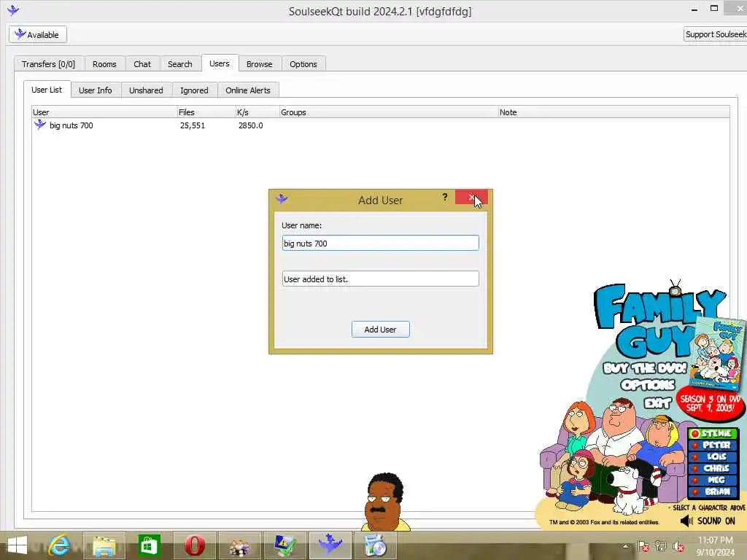The image size is (747, 560).
Task: Click the Family Guy app taskbar icon
Action: (239, 545)
